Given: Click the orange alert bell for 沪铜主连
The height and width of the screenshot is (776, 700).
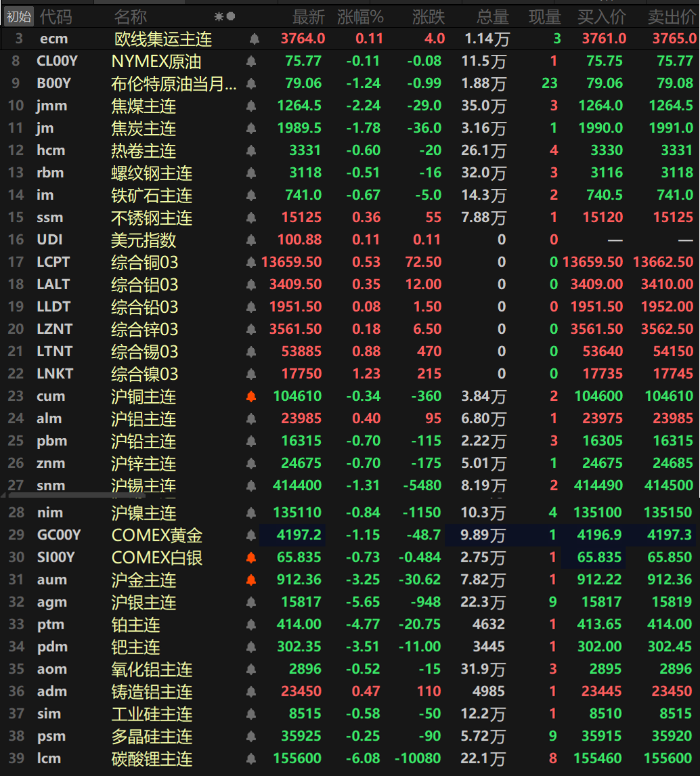Looking at the screenshot, I should click(x=251, y=396).
